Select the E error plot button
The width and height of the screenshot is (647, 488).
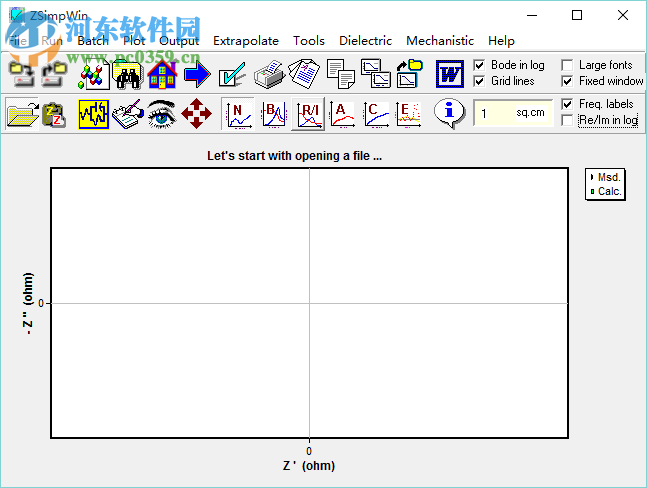(409, 114)
